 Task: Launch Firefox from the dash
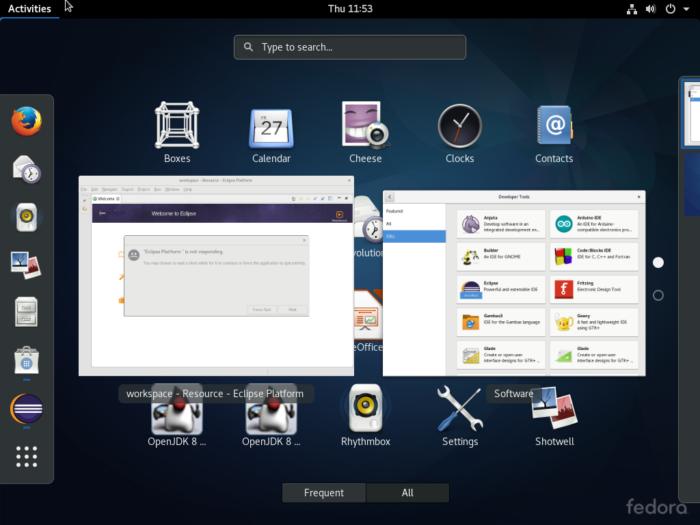click(27, 121)
